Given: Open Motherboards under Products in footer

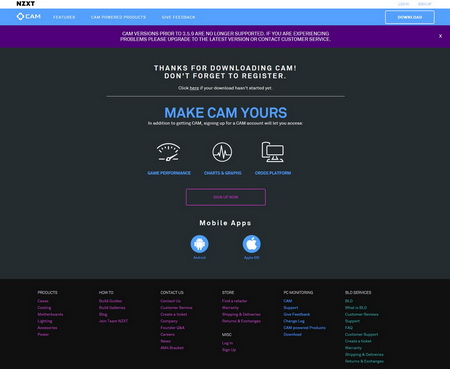Looking at the screenshot, I should tap(50, 314).
